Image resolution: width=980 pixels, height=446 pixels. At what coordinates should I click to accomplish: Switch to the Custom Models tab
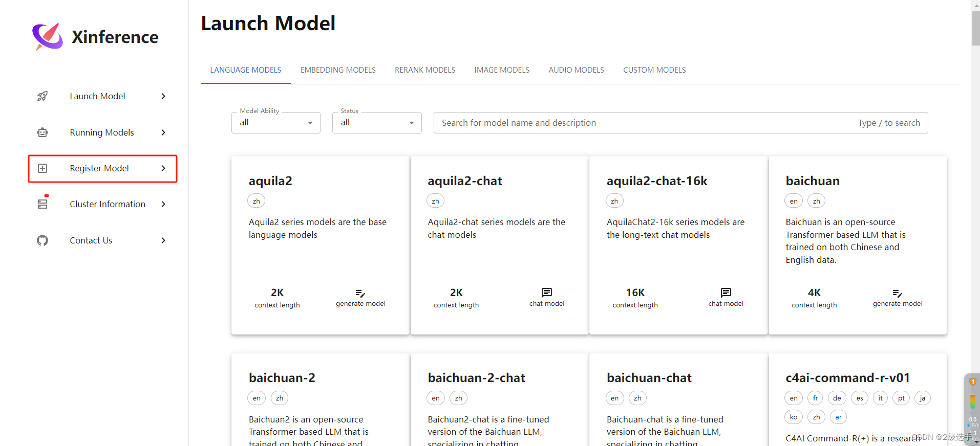point(654,70)
